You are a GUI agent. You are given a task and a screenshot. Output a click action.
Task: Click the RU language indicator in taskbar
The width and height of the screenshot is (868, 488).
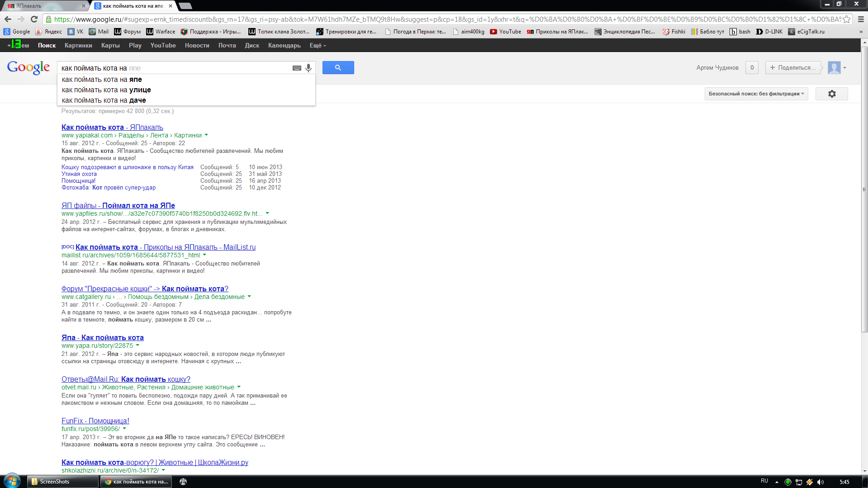[764, 481]
